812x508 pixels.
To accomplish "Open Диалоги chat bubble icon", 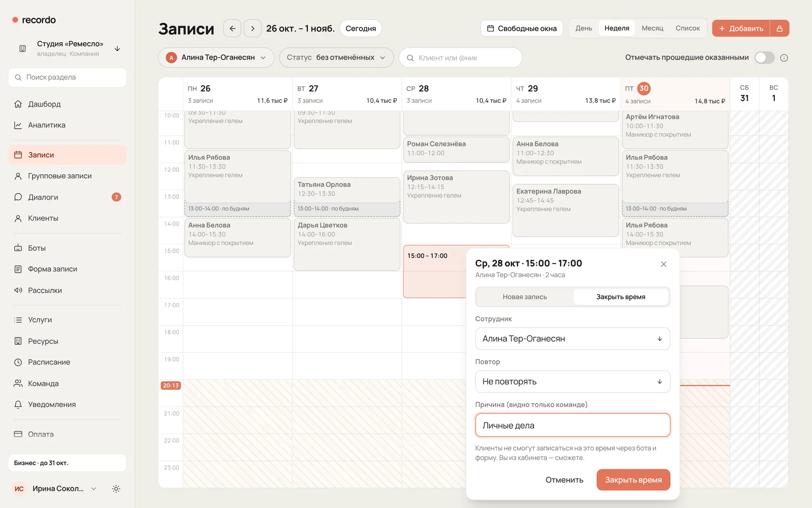I will pos(18,197).
